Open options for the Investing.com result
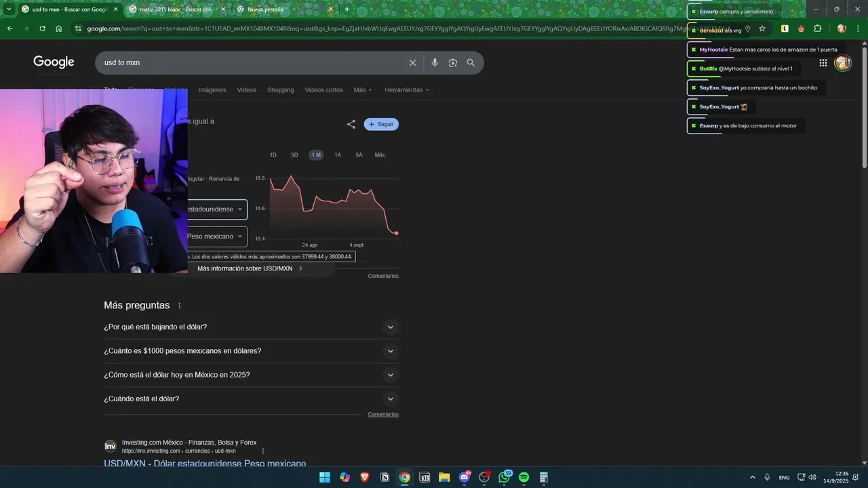 263,451
